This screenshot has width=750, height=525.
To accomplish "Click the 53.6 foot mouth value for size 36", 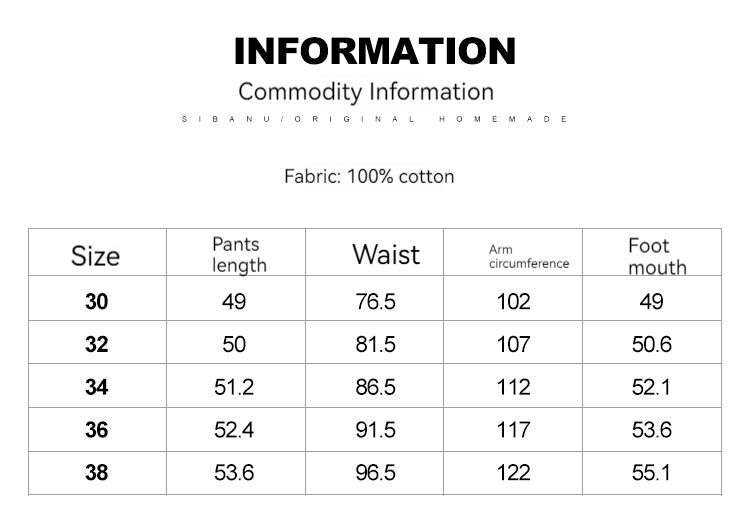I will 651,430.
